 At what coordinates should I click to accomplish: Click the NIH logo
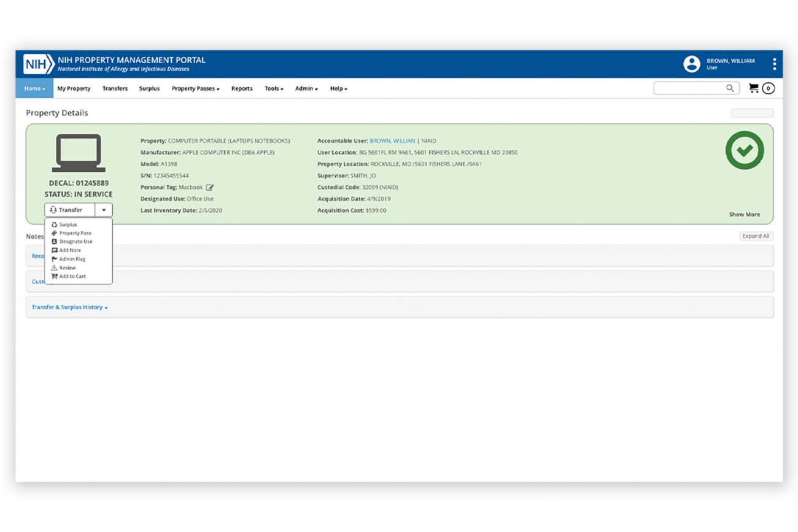point(39,64)
